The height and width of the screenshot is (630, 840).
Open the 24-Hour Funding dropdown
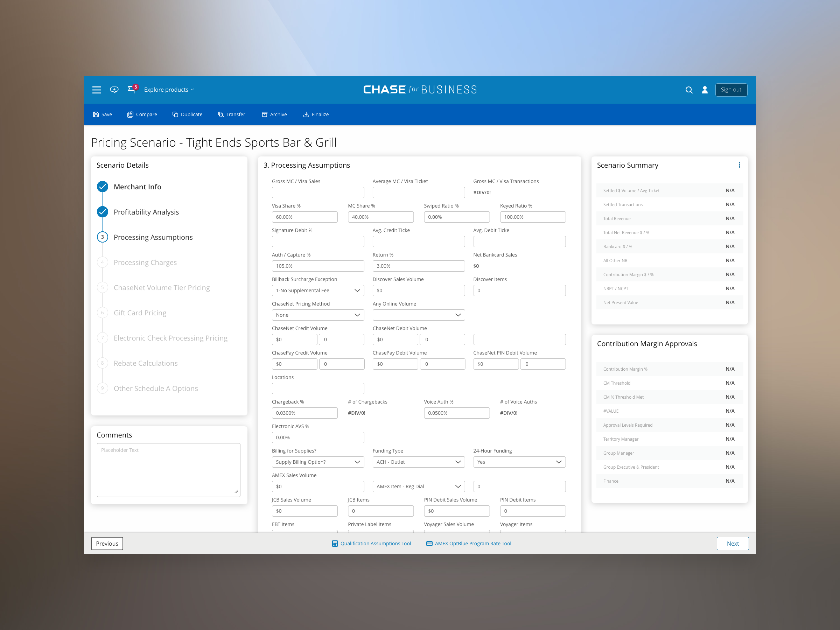click(x=519, y=462)
